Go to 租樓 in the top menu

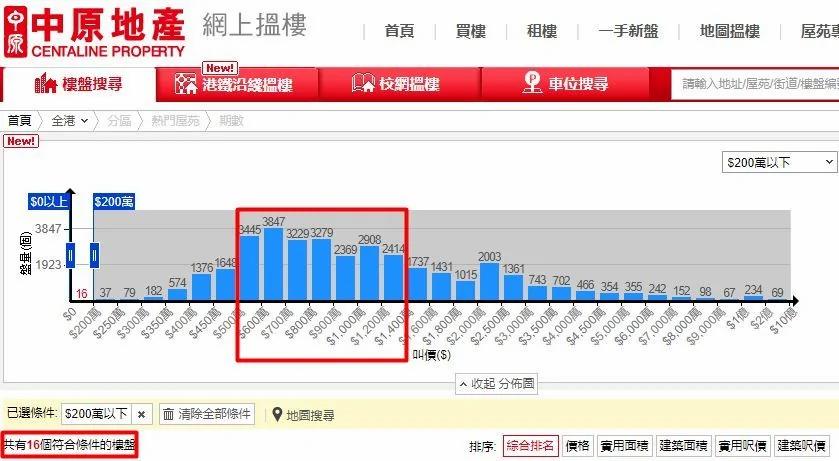coord(542,31)
